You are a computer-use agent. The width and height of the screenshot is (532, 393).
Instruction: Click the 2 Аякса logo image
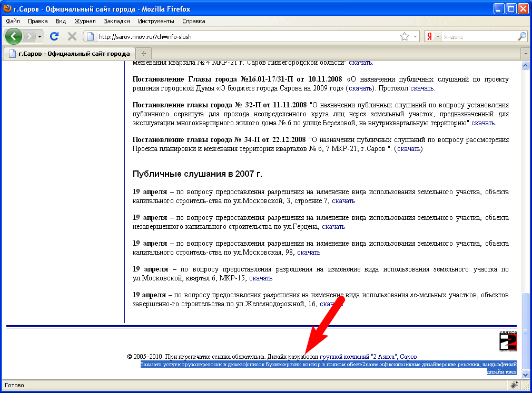pyautogui.click(x=508, y=341)
